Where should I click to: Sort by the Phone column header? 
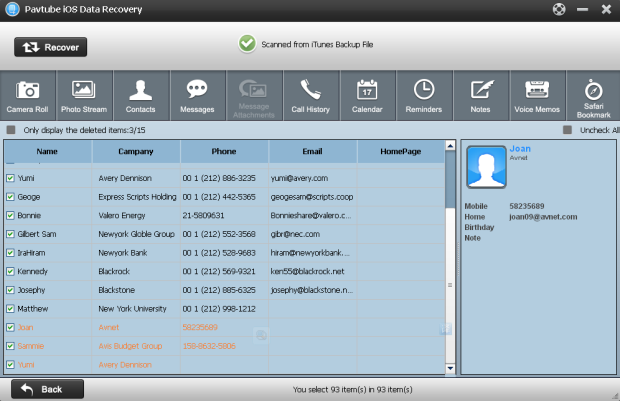coord(224,151)
